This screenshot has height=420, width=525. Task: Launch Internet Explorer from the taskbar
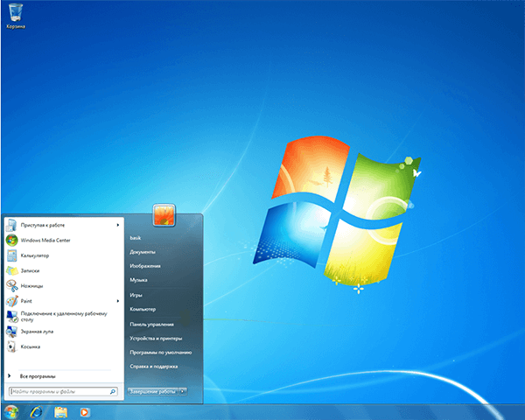(36, 412)
